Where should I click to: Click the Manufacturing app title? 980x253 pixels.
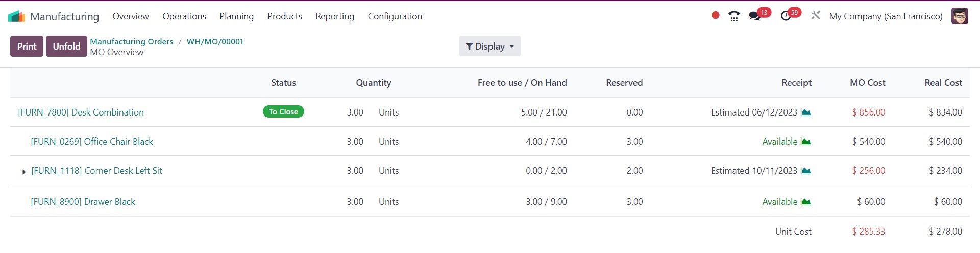pos(65,16)
